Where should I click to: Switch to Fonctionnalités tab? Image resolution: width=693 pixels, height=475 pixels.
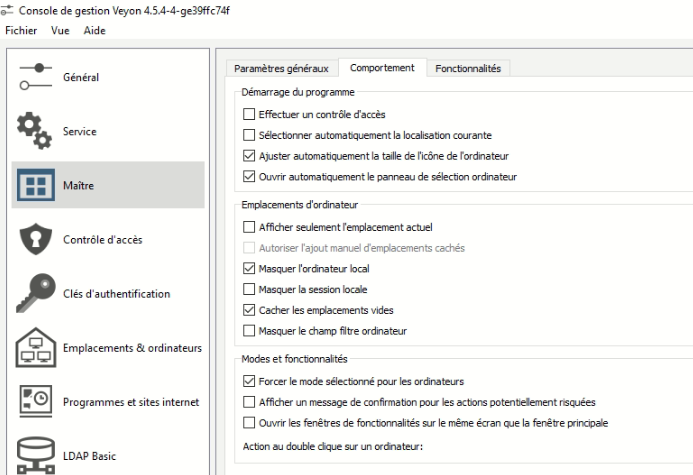[468, 68]
